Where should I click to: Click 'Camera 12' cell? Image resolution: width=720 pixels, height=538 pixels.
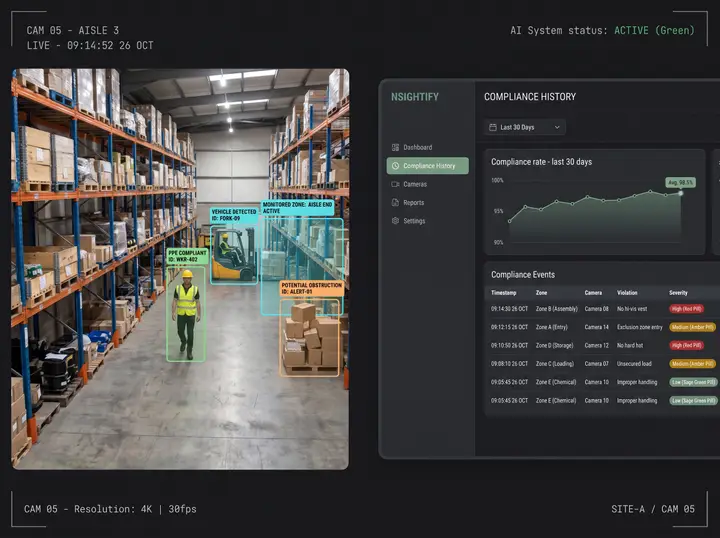point(596,346)
